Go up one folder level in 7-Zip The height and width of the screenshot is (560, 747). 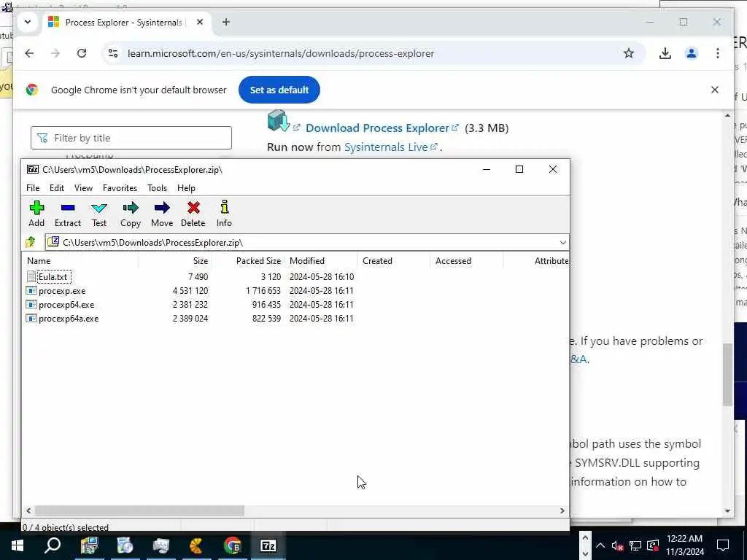click(x=31, y=242)
